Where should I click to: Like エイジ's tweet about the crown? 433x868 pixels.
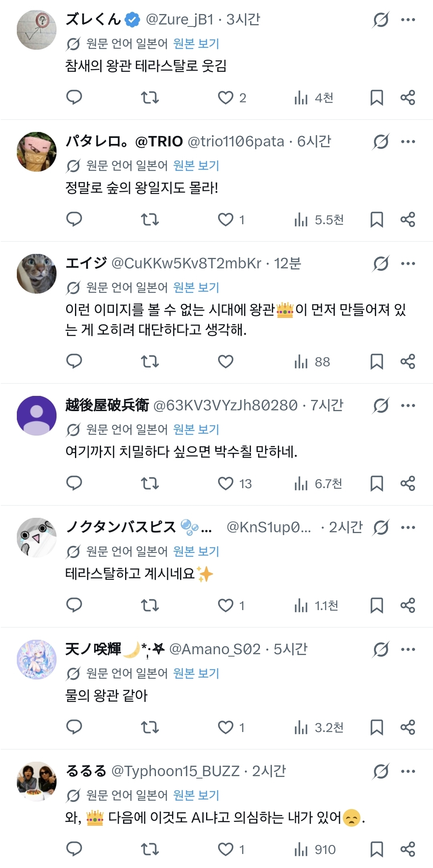(x=226, y=361)
